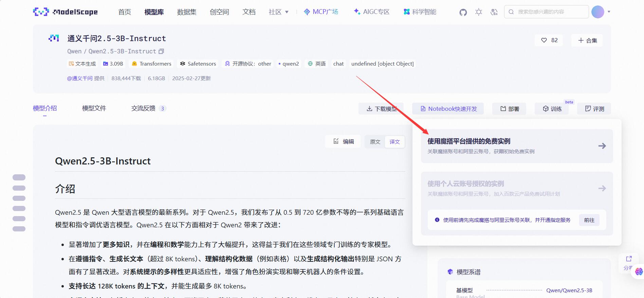
Task: Open the 文档 nav item
Action: point(249,12)
